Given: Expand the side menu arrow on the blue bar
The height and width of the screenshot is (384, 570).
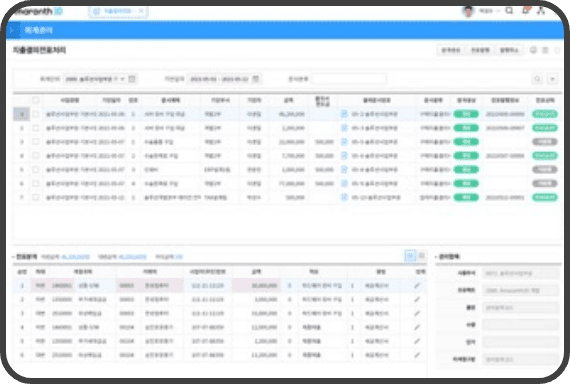Looking at the screenshot, I should coord(12,30).
